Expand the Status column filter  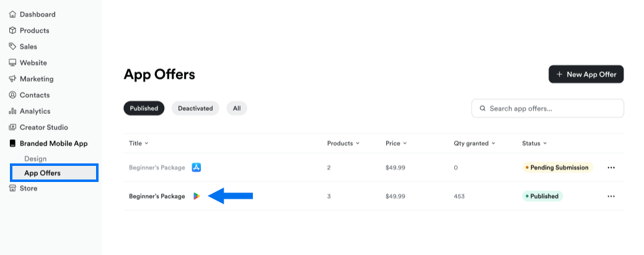tap(545, 144)
